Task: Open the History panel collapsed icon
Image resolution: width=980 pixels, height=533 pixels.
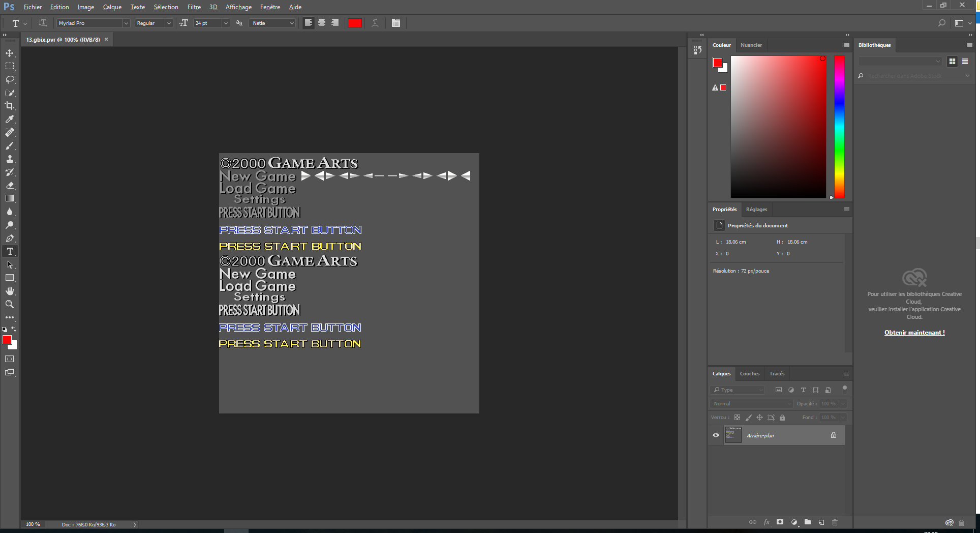Action: click(x=697, y=50)
